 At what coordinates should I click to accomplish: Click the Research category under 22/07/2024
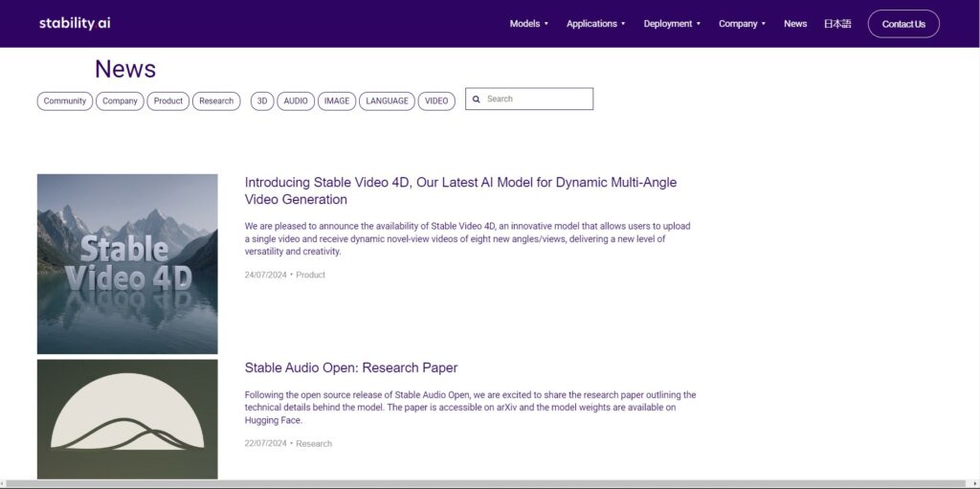tap(314, 443)
